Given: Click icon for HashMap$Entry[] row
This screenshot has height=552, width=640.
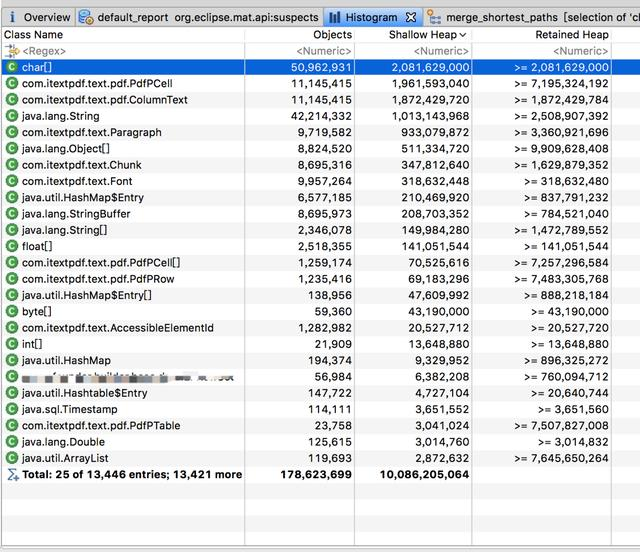Looking at the screenshot, I should coord(12,295).
